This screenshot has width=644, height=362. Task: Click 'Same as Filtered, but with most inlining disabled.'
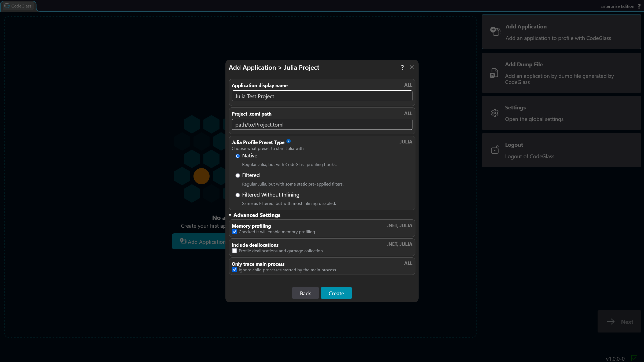pyautogui.click(x=289, y=204)
